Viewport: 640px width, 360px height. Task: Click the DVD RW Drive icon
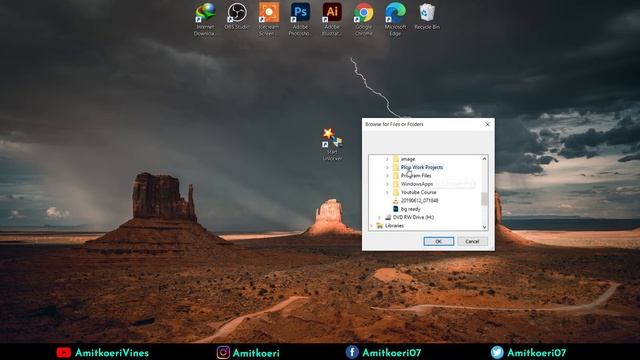(388, 217)
